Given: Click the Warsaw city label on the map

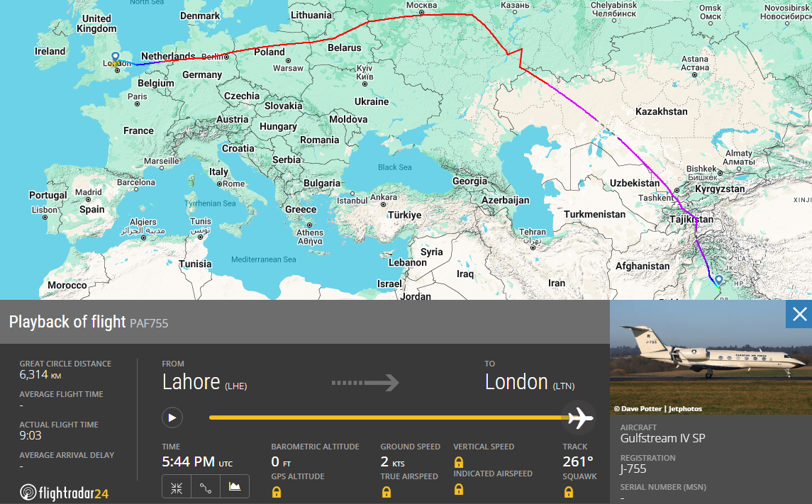Looking at the screenshot, I should [x=288, y=68].
